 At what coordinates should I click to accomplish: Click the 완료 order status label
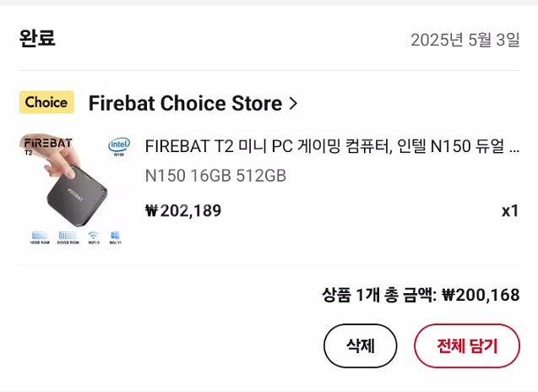coord(37,39)
